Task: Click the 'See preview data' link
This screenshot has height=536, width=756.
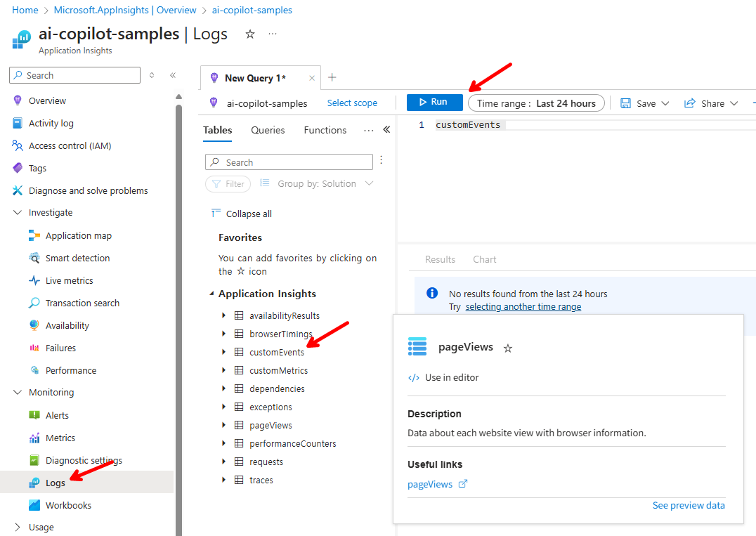Action: click(x=688, y=506)
